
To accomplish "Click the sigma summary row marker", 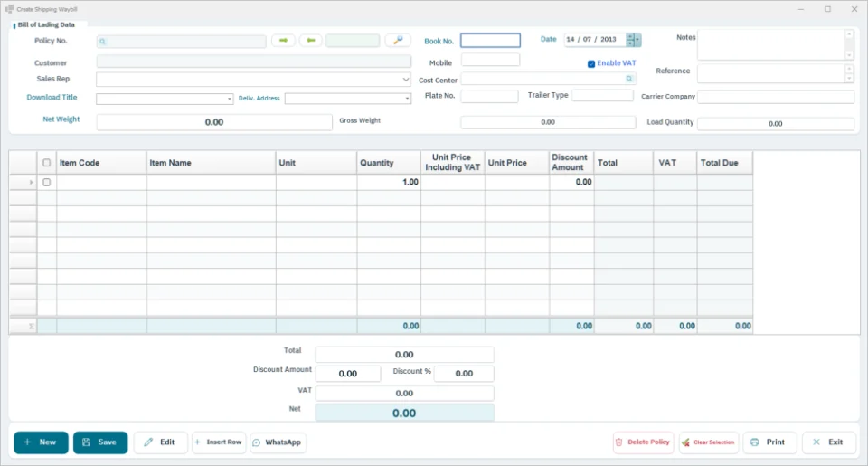I will point(31,327).
